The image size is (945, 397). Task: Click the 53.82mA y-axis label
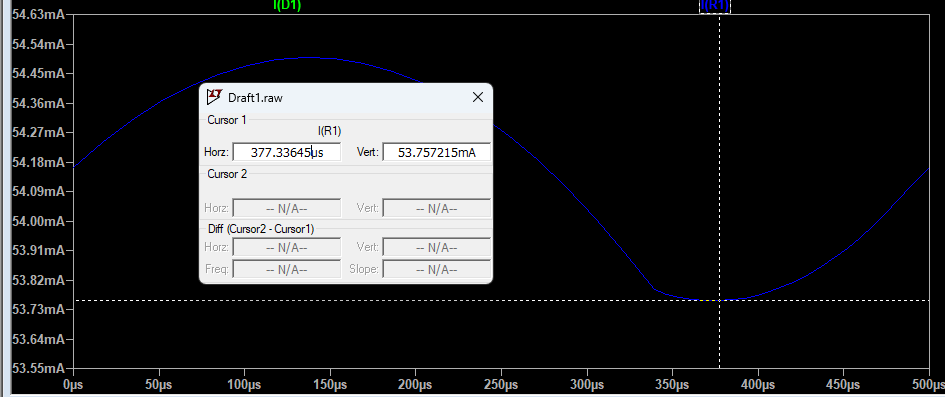coord(39,281)
